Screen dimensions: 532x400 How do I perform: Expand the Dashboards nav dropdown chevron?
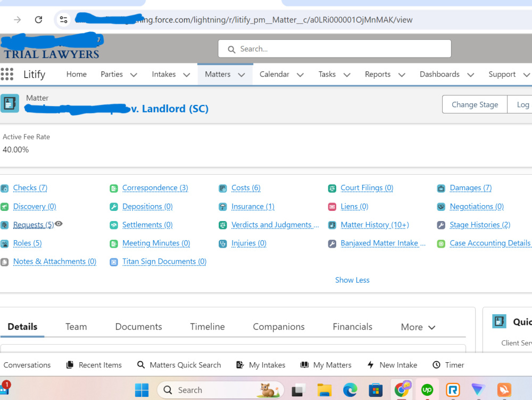(471, 75)
